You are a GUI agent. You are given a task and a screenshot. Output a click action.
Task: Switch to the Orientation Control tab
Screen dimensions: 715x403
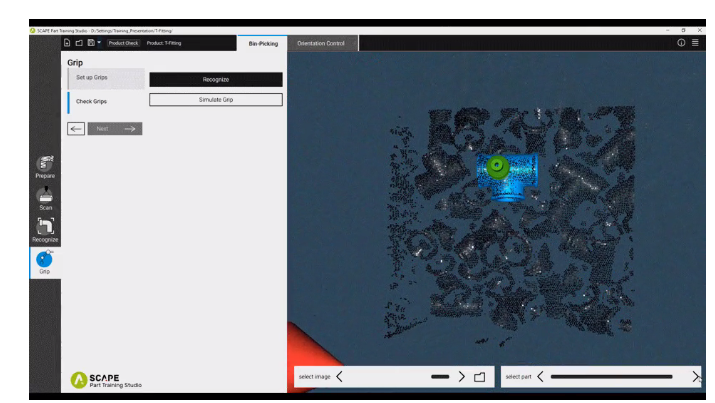322,43
